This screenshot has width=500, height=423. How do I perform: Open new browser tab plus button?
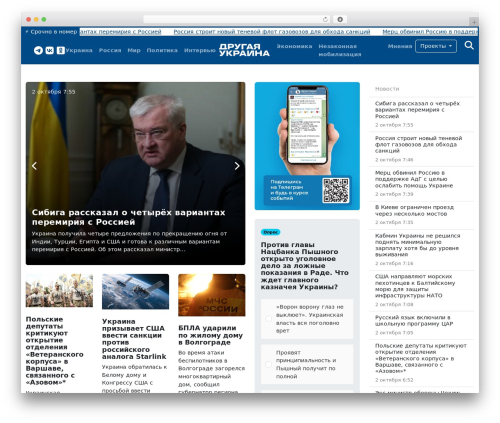474,22
